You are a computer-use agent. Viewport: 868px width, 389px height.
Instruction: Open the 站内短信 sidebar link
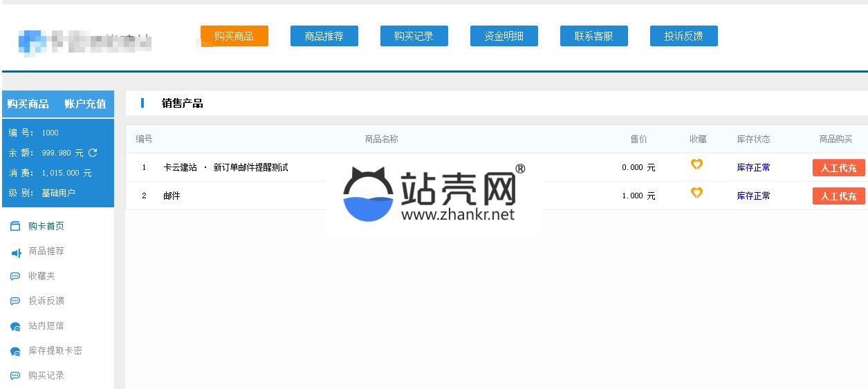coord(46,325)
